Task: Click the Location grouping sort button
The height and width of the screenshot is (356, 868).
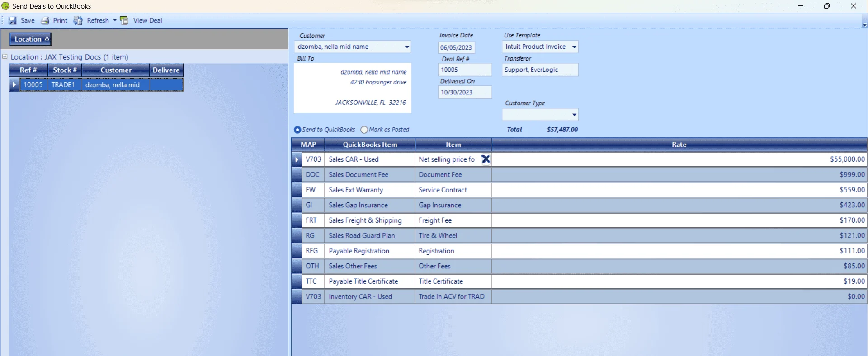Action: point(30,39)
